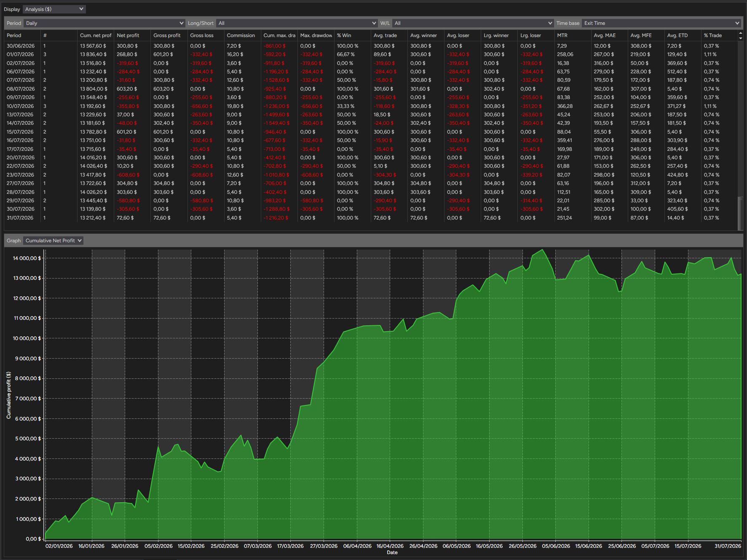Select the 20/07/2026 period row
747x560 pixels.
[371, 158]
